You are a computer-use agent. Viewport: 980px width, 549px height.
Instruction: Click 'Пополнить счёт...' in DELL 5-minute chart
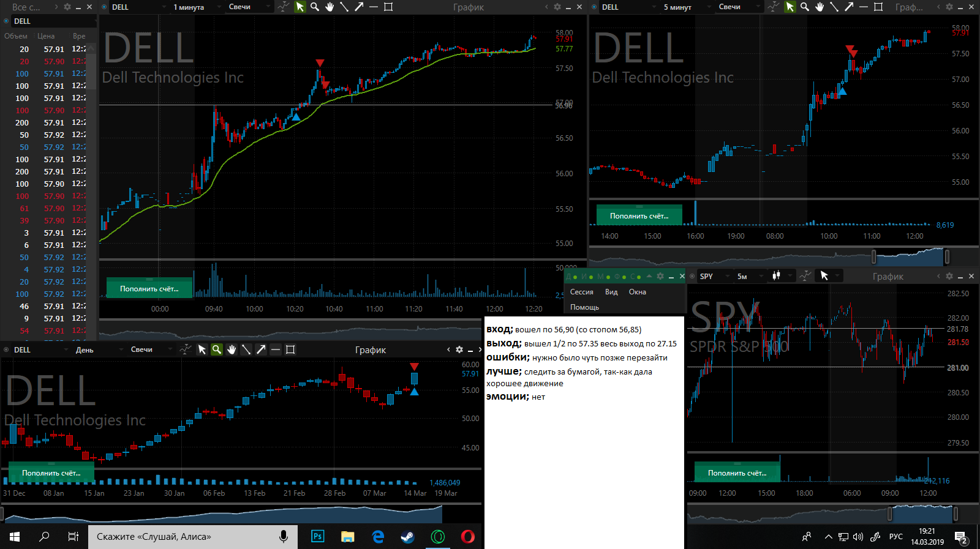pyautogui.click(x=639, y=215)
